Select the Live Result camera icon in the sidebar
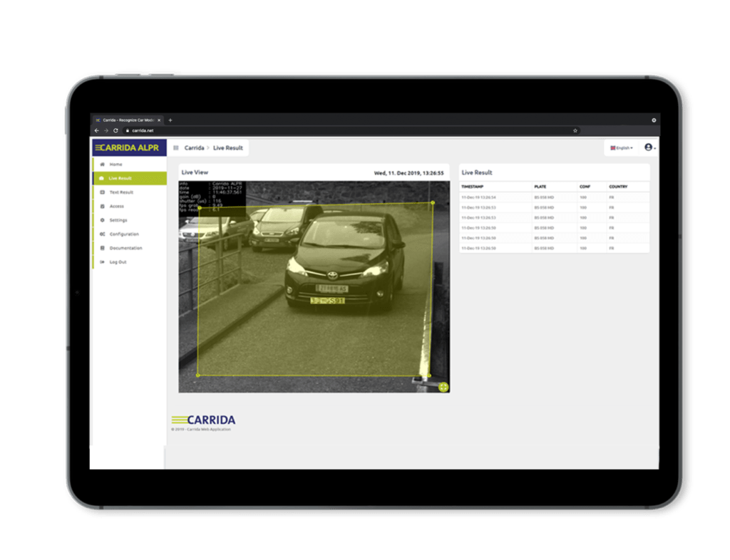This screenshot has width=730, height=560. pyautogui.click(x=102, y=178)
